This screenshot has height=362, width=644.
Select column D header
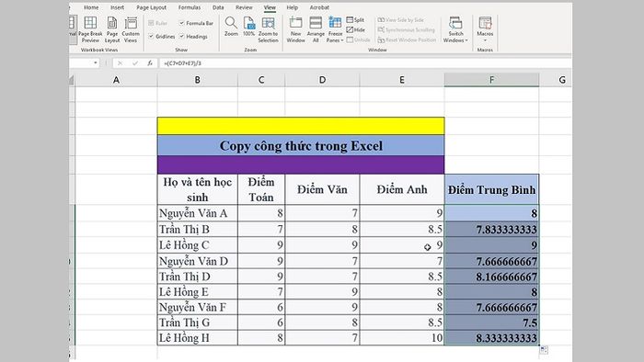[x=322, y=80]
